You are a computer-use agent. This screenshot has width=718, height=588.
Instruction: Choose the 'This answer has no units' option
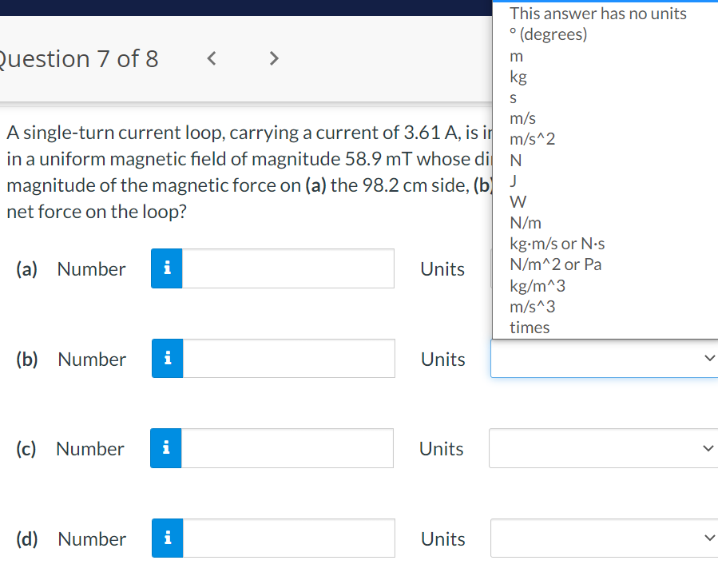(597, 14)
